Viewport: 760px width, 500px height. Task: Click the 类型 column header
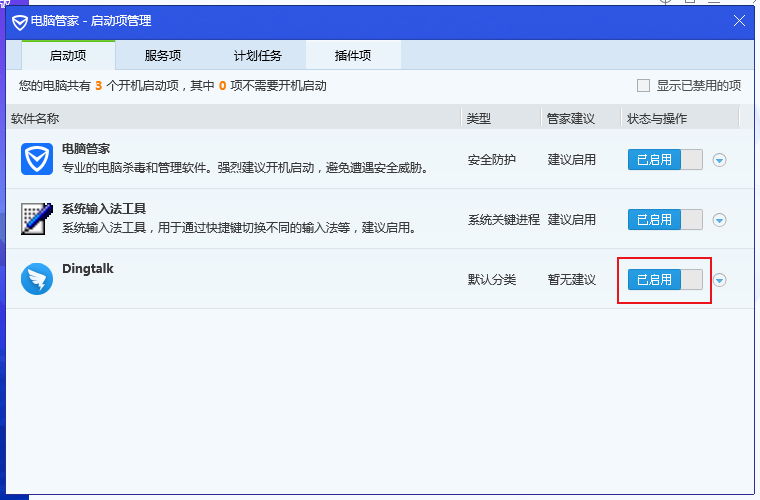click(x=479, y=119)
